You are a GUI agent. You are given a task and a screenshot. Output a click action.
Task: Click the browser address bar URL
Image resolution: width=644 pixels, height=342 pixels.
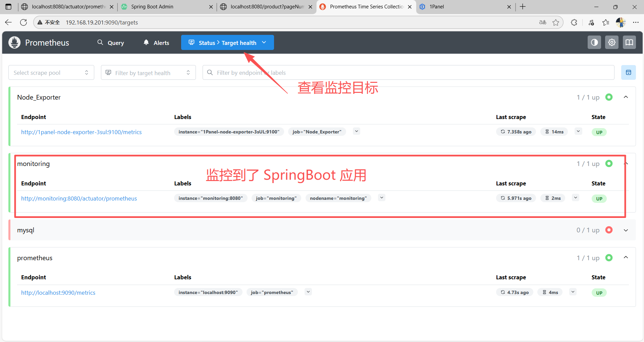[102, 22]
